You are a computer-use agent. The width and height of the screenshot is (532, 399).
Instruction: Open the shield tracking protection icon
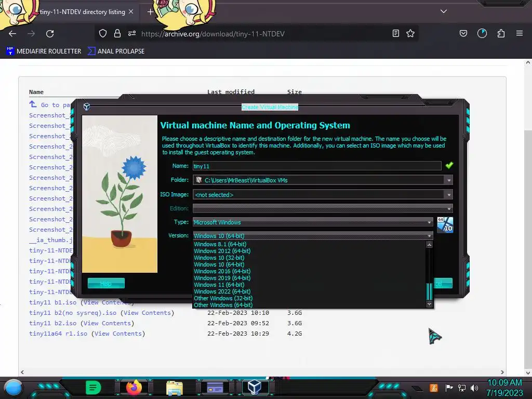point(103,33)
